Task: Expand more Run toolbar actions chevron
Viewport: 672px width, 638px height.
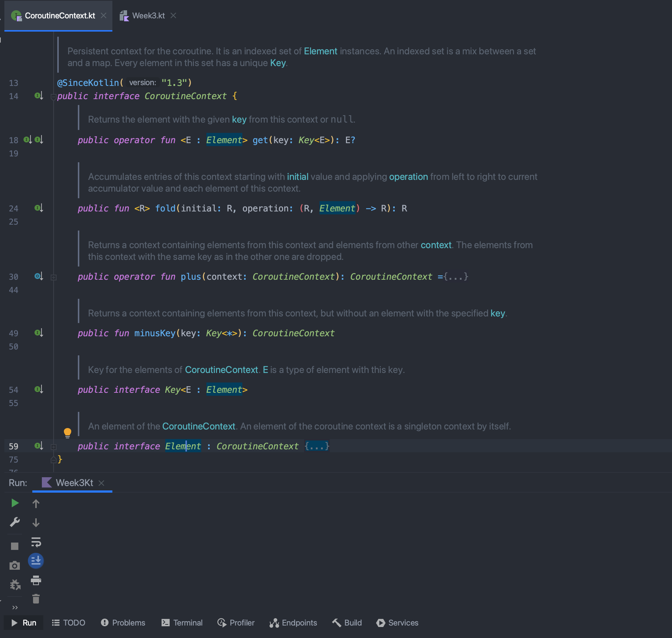Action: click(x=15, y=608)
